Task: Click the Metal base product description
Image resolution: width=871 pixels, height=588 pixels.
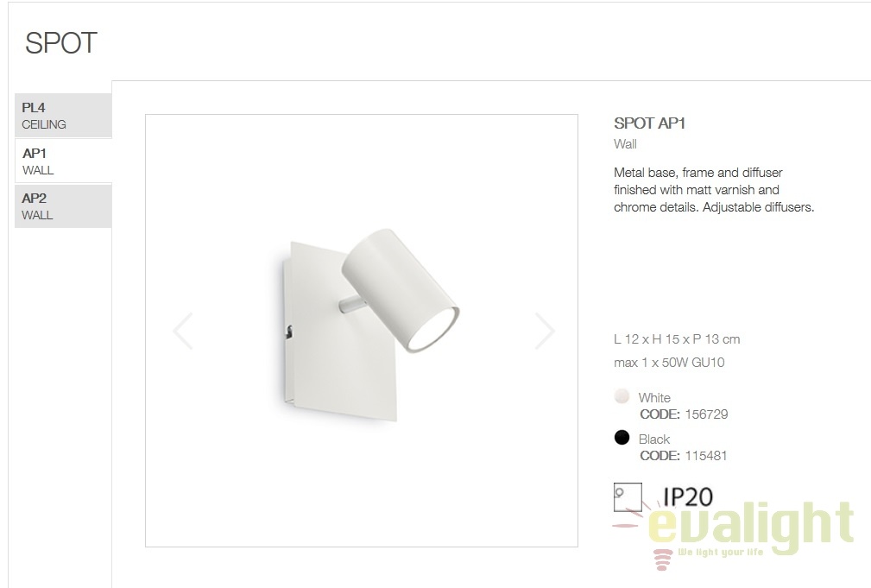Action: coord(714,189)
